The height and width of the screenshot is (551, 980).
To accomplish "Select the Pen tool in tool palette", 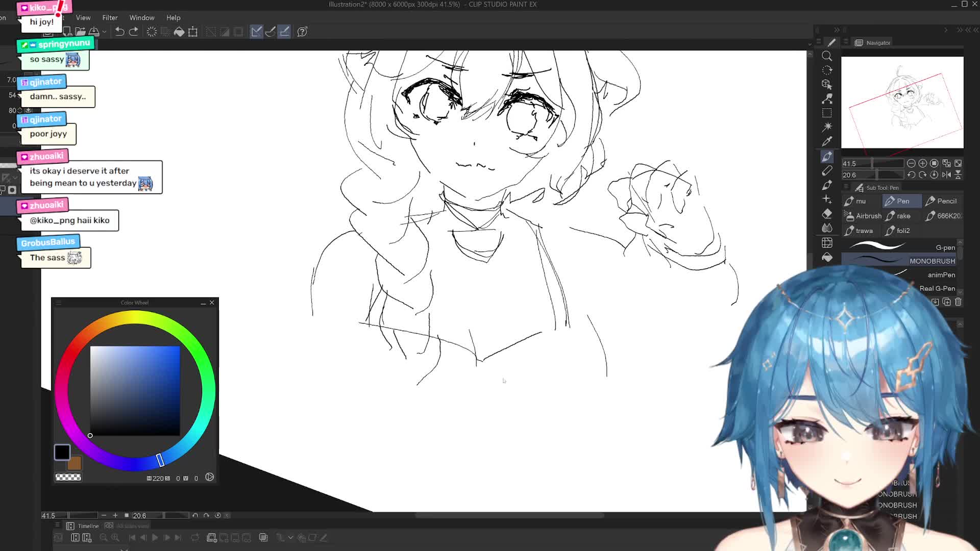I will tap(827, 157).
